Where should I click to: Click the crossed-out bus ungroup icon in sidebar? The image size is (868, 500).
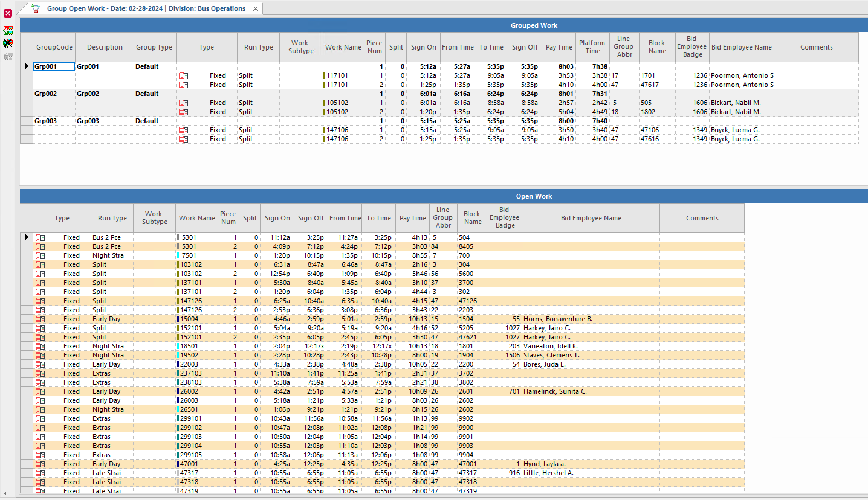click(x=8, y=43)
